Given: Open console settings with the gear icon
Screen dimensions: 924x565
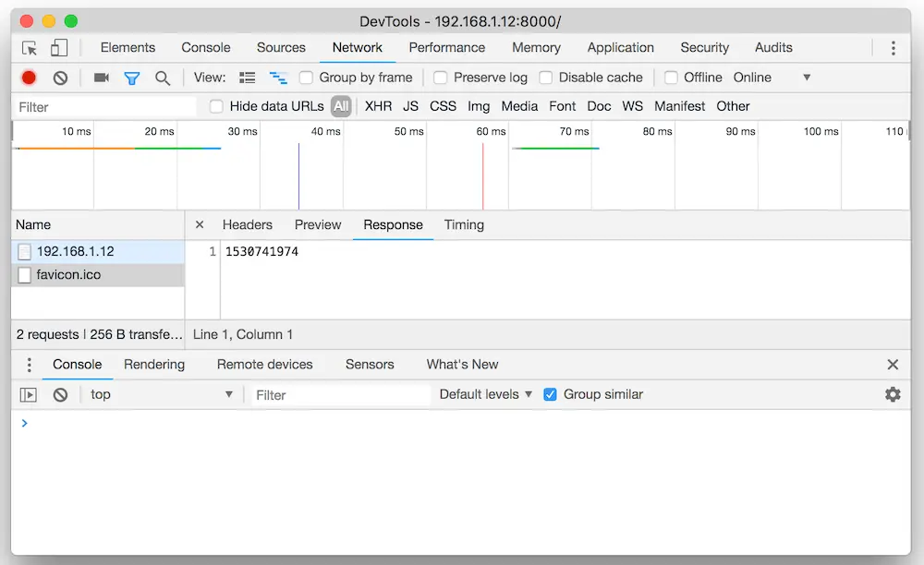Looking at the screenshot, I should pos(893,394).
